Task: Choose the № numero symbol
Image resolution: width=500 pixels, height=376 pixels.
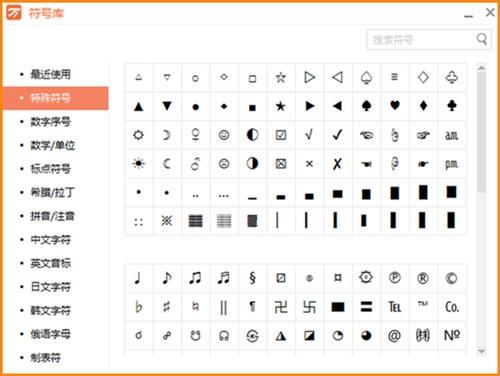Action: [x=452, y=335]
